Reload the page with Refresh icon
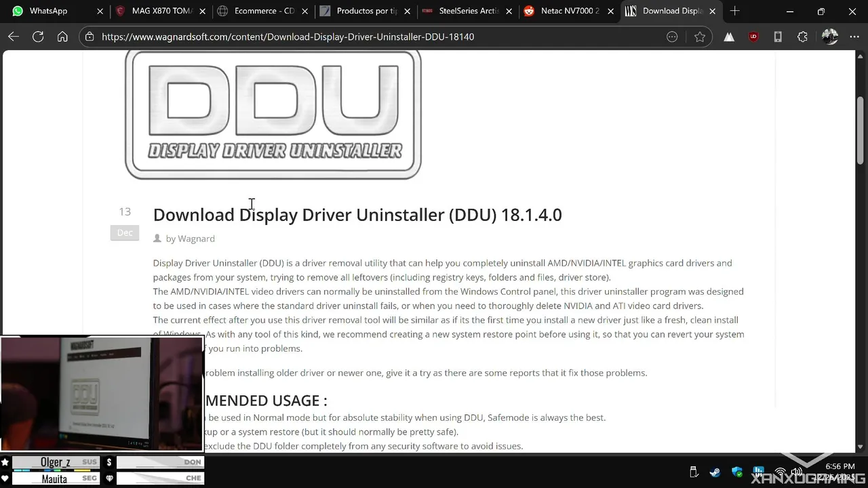The width and height of the screenshot is (868, 488). (x=38, y=37)
